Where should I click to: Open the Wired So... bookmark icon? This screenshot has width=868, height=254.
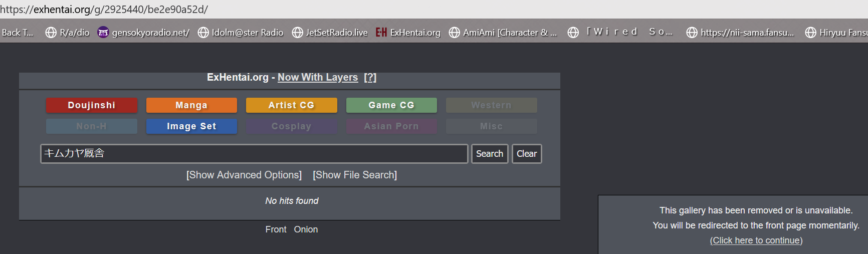573,33
